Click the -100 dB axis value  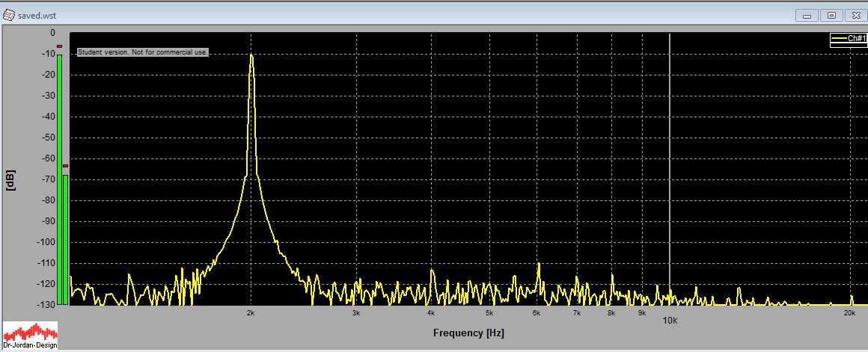click(46, 242)
